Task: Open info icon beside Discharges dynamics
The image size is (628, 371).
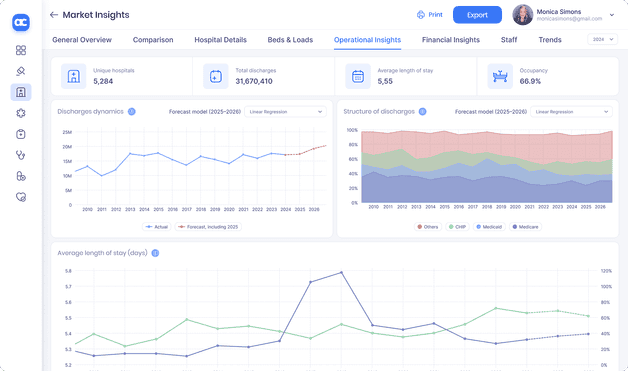Action: [131, 111]
